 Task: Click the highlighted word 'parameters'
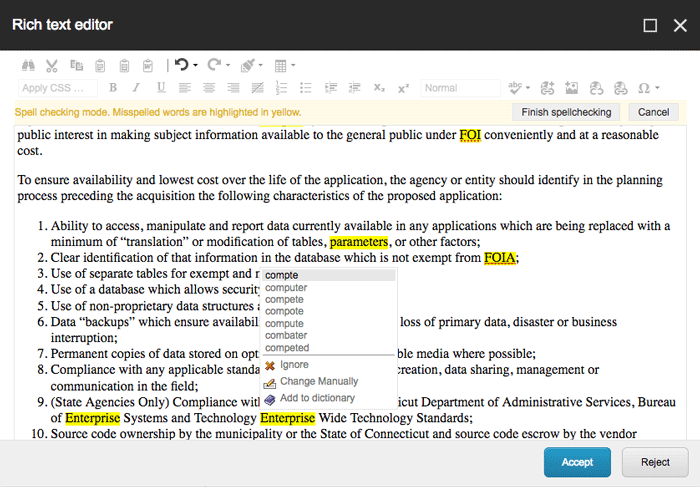click(x=358, y=242)
